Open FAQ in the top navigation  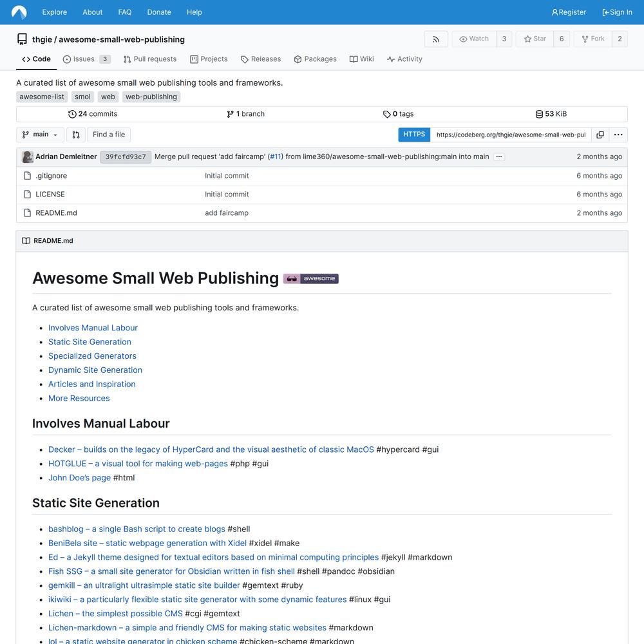click(125, 12)
